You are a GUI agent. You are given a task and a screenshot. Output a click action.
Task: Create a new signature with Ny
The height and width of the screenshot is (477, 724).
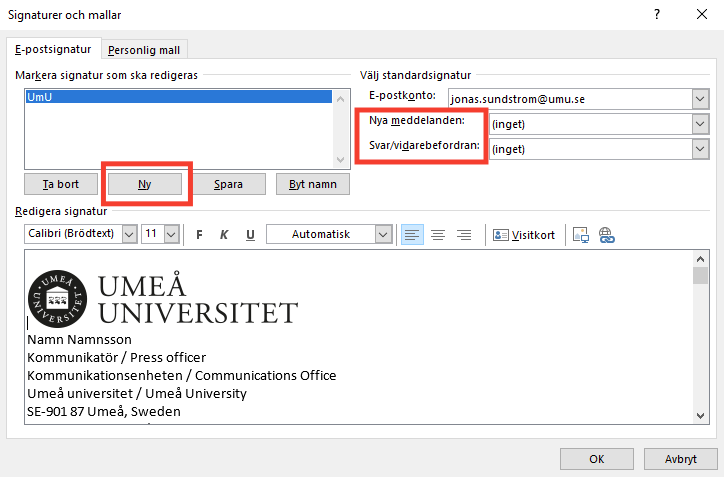click(x=145, y=184)
